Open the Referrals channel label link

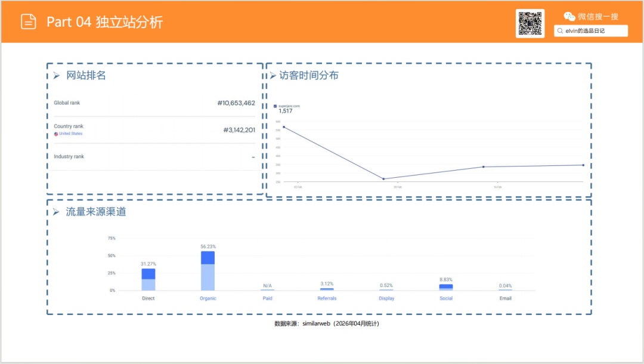click(x=327, y=298)
